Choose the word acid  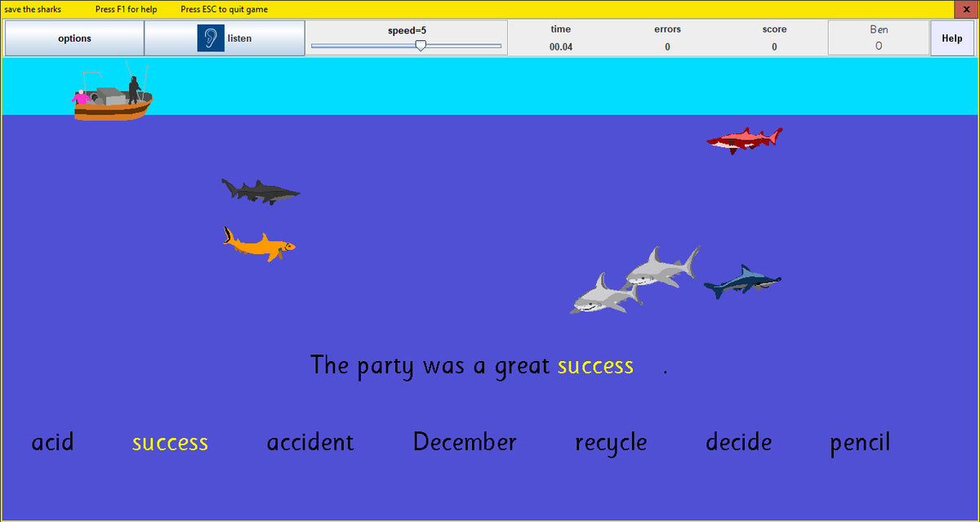pyautogui.click(x=52, y=442)
